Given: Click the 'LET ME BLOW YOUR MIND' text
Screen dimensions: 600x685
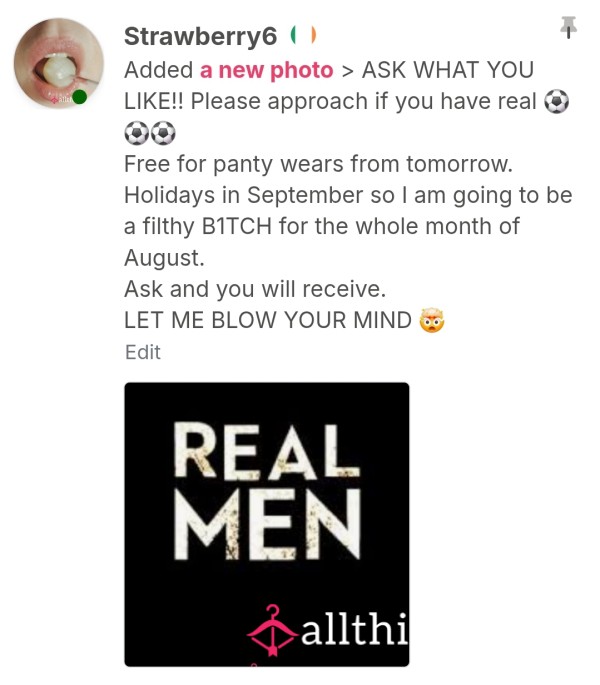Looking at the screenshot, I should [268, 320].
